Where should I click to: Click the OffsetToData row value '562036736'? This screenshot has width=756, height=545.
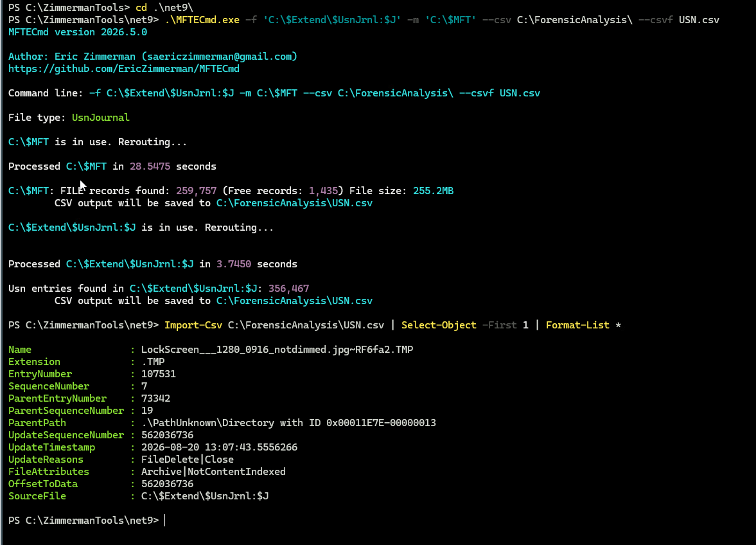[167, 484]
